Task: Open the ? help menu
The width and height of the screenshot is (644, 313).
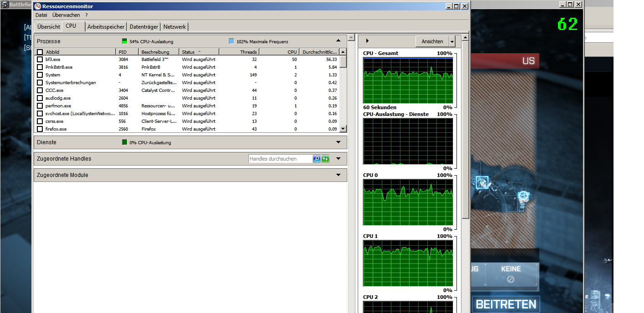Action: tap(86, 15)
